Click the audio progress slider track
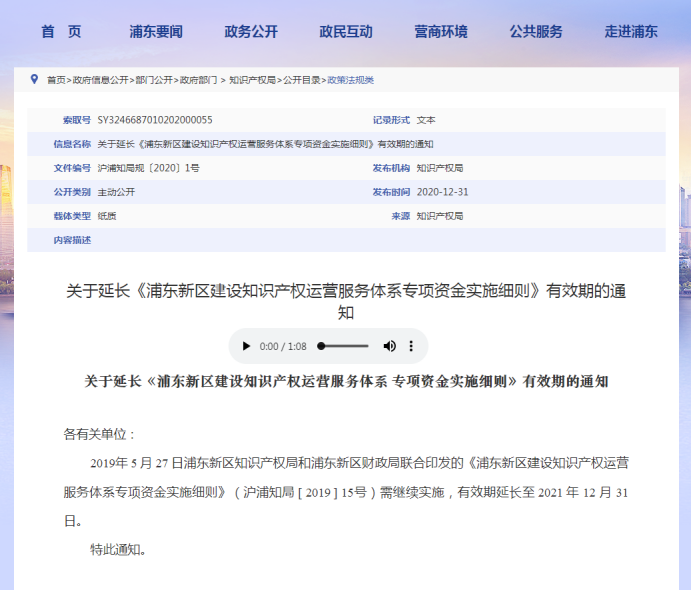This screenshot has height=590, width=691. (x=345, y=346)
